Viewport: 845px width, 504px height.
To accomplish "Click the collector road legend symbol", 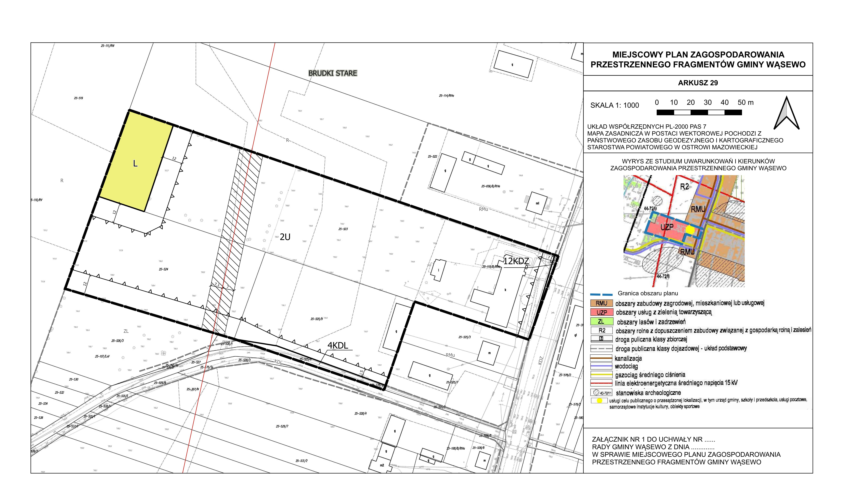I will click(x=601, y=339).
